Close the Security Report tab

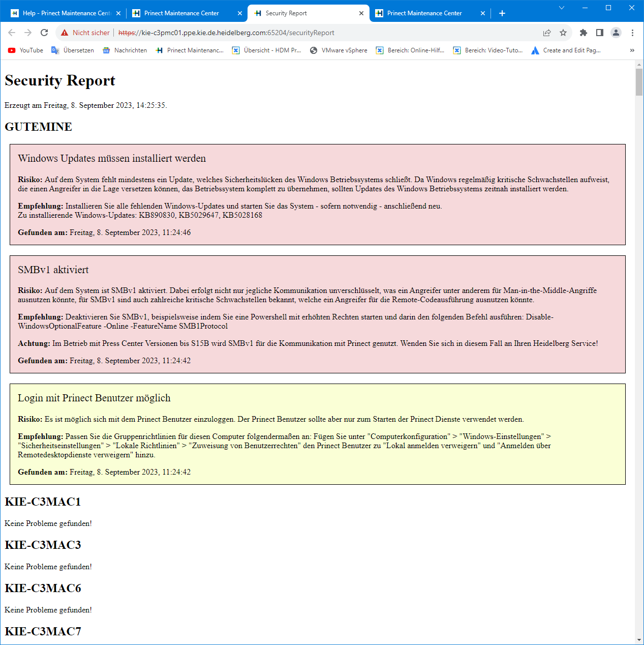click(x=361, y=13)
